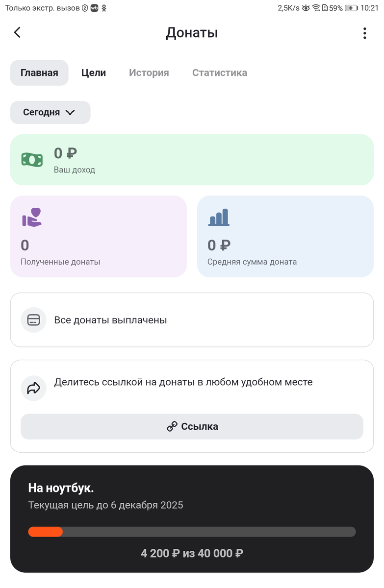The width and height of the screenshot is (384, 588).
Task: Tap the Wi-Fi icon in status bar
Action: (x=316, y=8)
